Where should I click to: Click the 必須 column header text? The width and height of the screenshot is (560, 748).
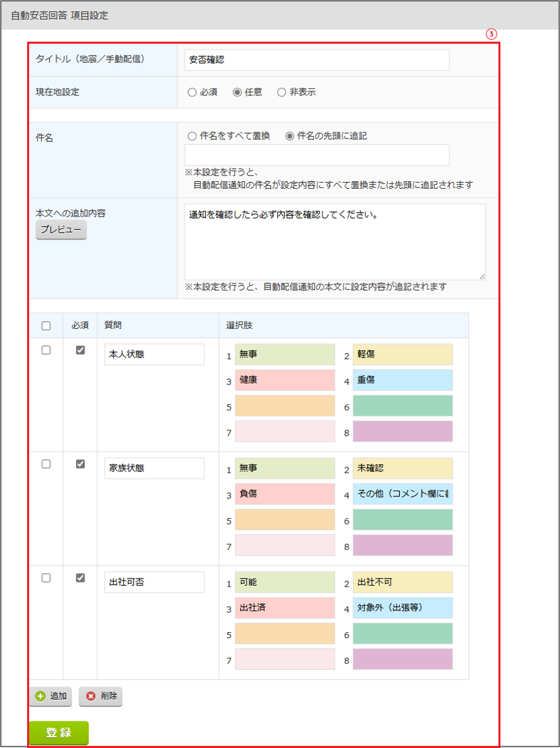tap(80, 326)
